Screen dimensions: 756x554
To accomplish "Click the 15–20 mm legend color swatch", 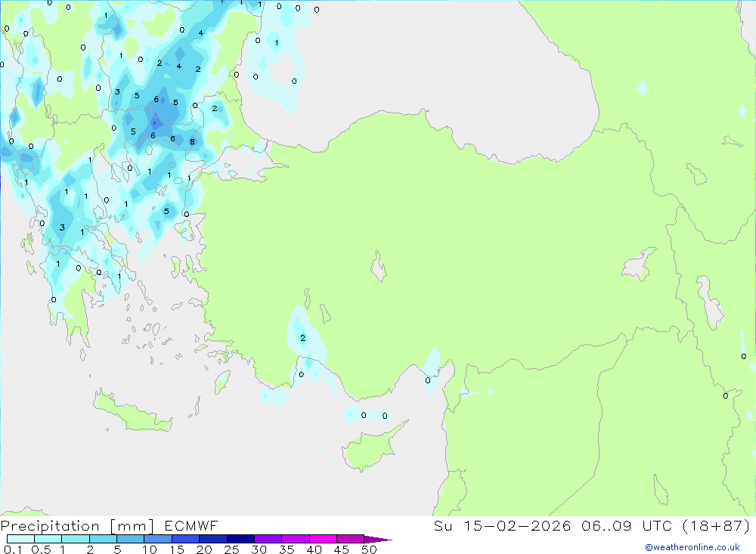I will (x=185, y=539).
